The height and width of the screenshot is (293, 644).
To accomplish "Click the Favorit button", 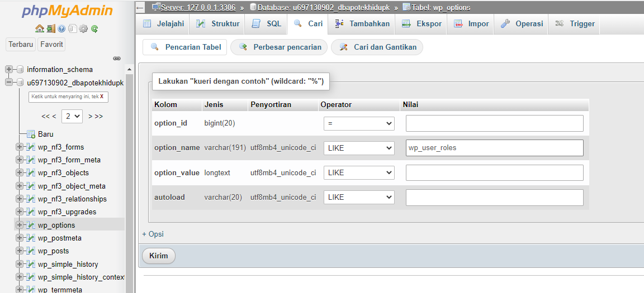I will tap(51, 44).
